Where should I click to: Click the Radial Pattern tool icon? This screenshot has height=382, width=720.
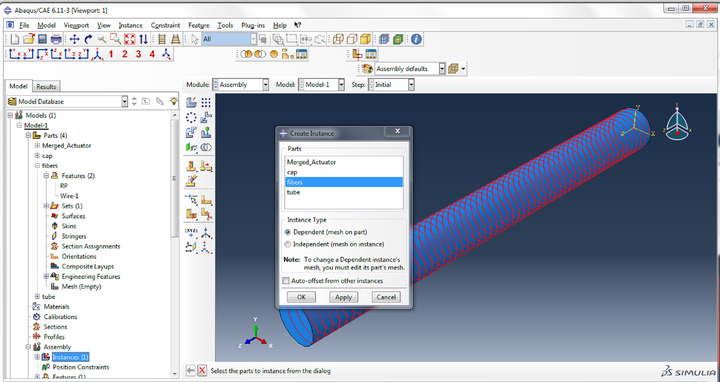(191, 118)
